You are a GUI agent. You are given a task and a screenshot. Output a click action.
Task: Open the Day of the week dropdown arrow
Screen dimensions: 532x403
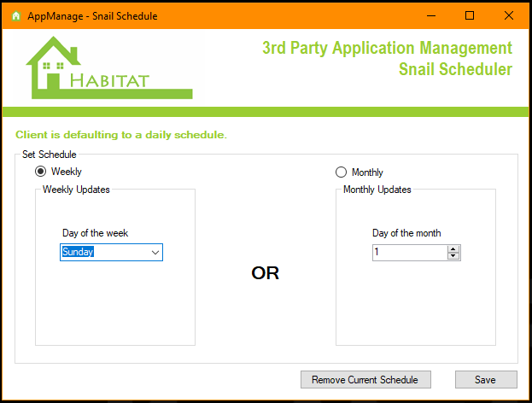[x=155, y=253]
